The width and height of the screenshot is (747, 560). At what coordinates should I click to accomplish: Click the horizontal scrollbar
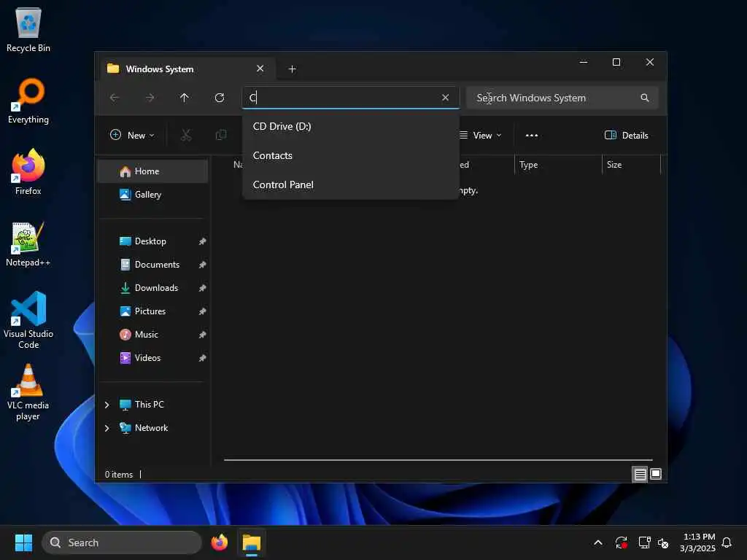(x=438, y=460)
